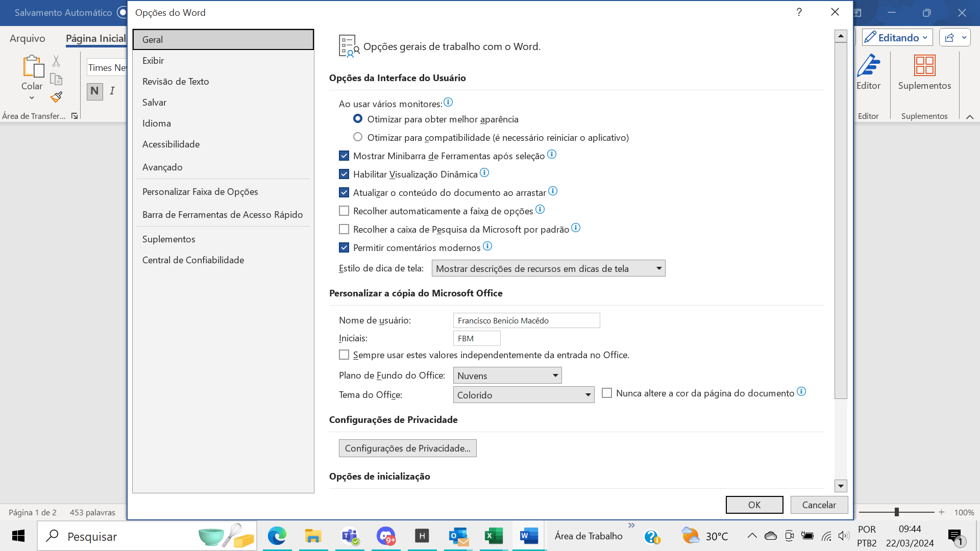Image resolution: width=980 pixels, height=551 pixels.
Task: Click the dialog help question mark
Action: 799,12
